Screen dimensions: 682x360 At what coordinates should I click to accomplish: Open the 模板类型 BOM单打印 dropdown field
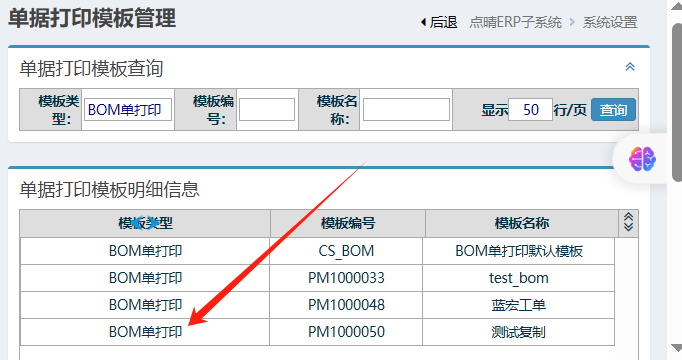tap(128, 110)
